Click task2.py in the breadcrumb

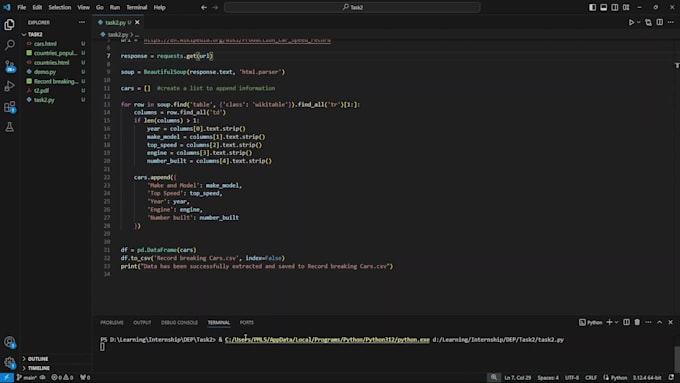118,35
